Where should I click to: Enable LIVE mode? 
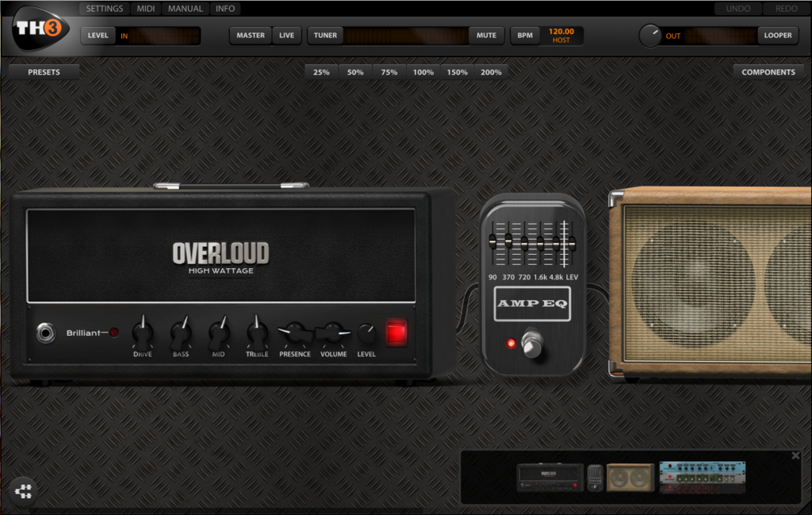pos(286,35)
